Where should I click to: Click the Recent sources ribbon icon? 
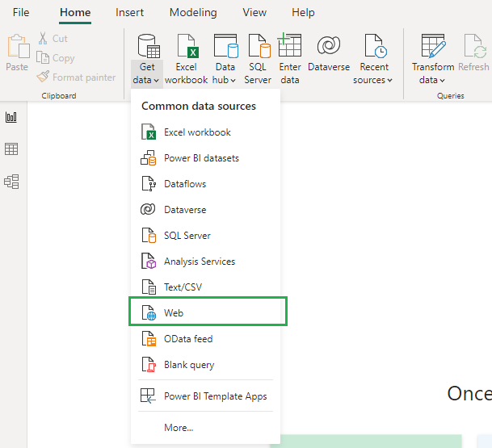point(376,46)
